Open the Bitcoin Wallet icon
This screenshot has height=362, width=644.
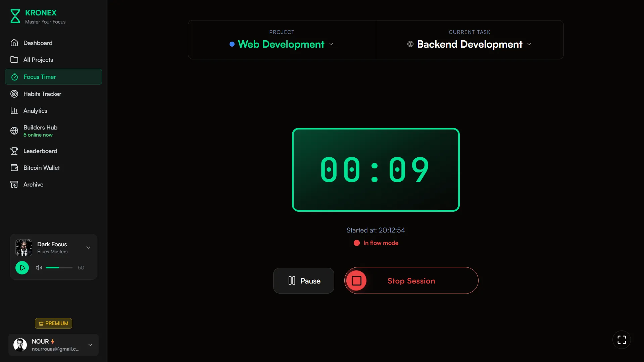15,167
